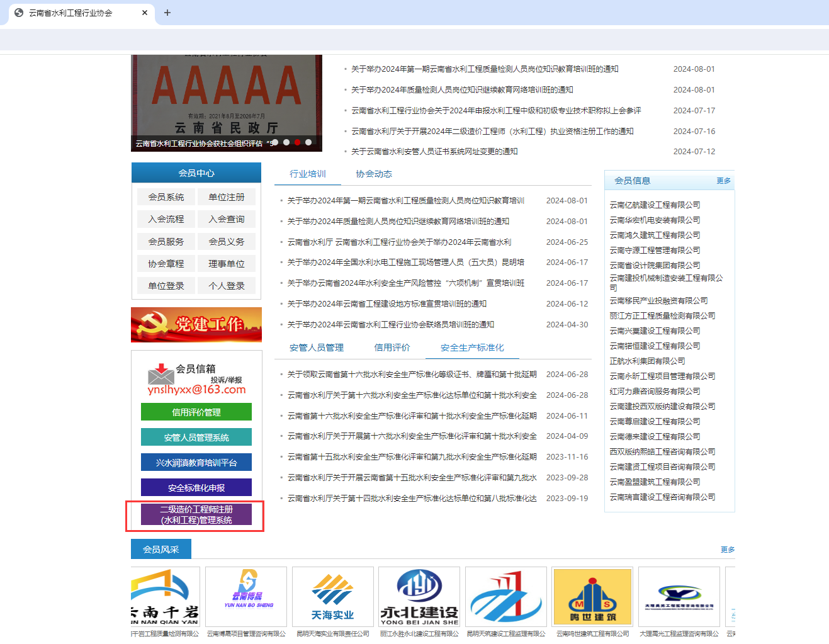Screen dimensions: 829x644
Task: Click the 永北建设 circular logo
Action: coord(419,595)
